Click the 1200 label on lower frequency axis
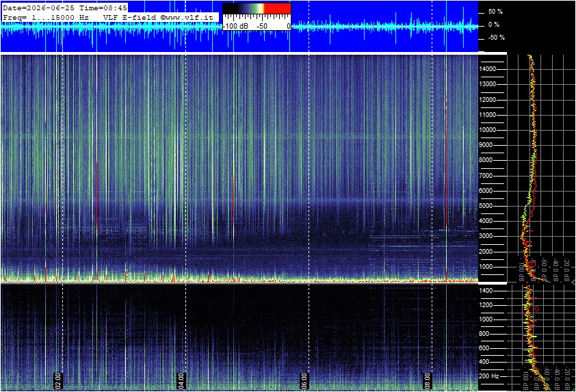This screenshot has height=392, width=576. click(x=486, y=305)
